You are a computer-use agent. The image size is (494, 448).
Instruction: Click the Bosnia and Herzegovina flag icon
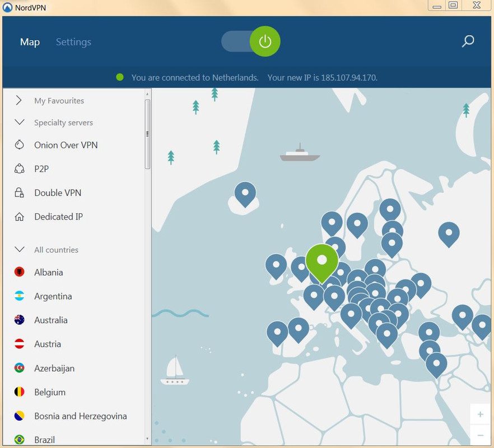[19, 416]
